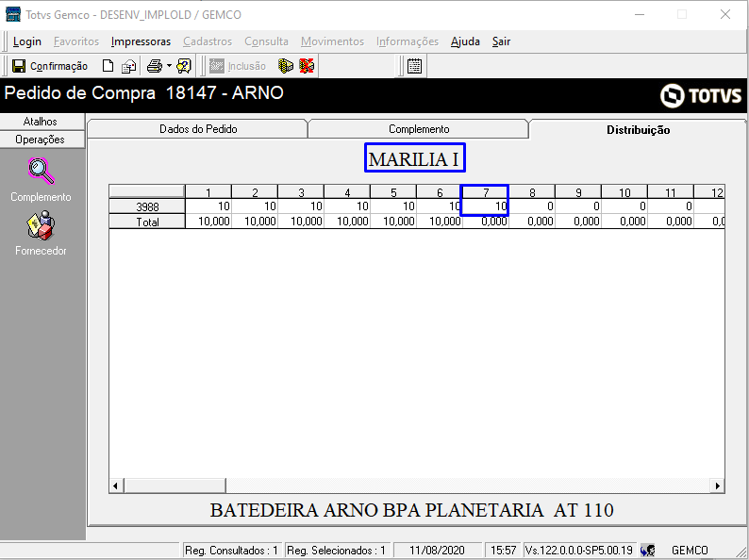
Task: Click the Inclusão toolbar button
Action: pos(238,66)
